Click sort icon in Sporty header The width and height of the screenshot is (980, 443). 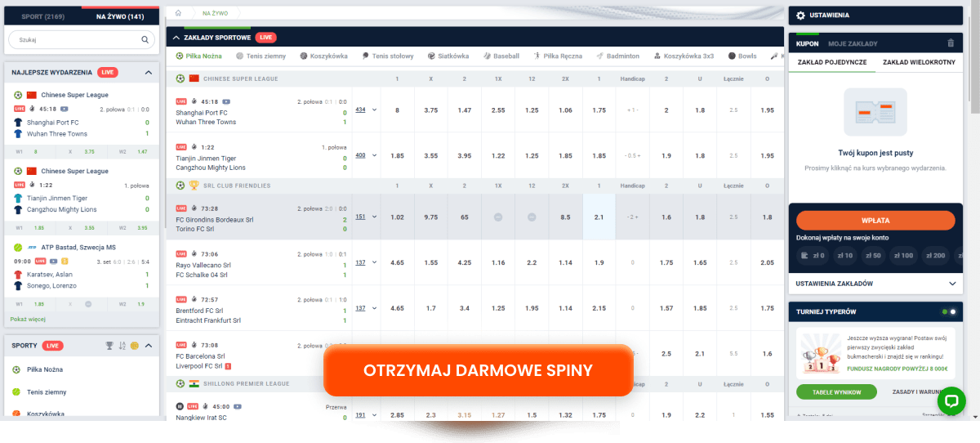122,346
